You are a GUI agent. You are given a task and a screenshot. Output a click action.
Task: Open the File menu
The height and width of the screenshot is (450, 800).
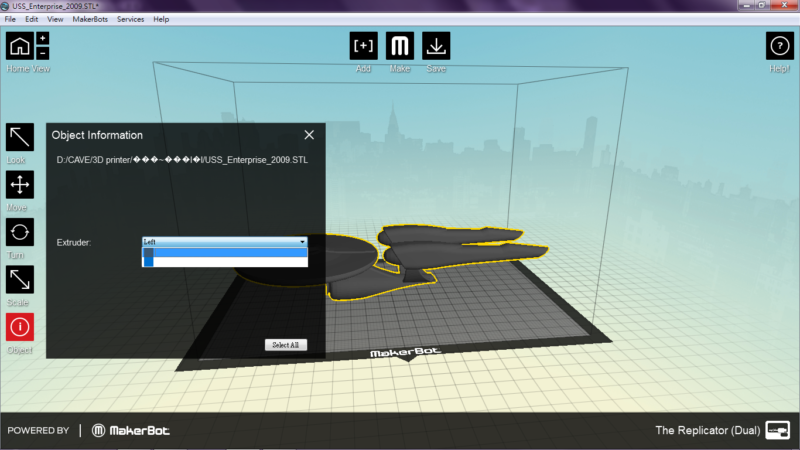[10, 19]
